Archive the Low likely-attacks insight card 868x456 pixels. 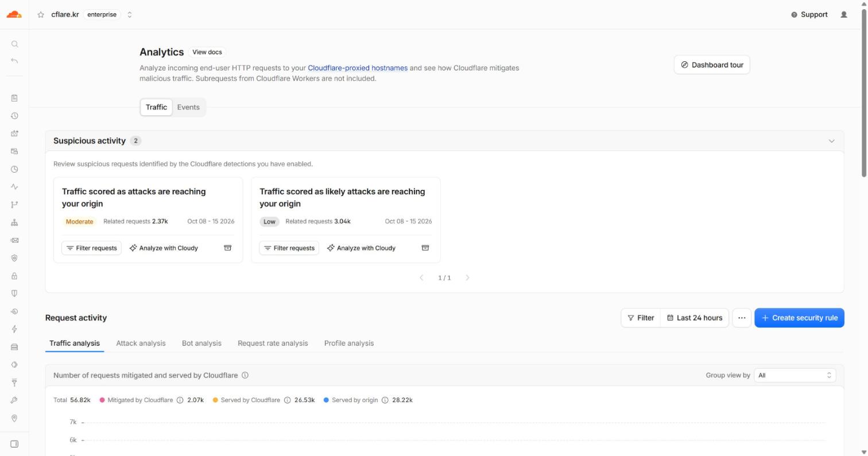coord(425,248)
